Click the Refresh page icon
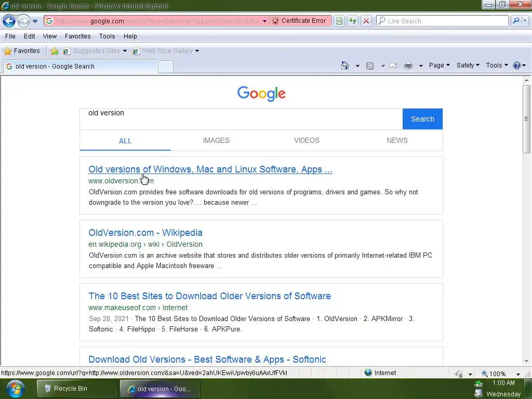The width and height of the screenshot is (532, 399). click(x=353, y=21)
